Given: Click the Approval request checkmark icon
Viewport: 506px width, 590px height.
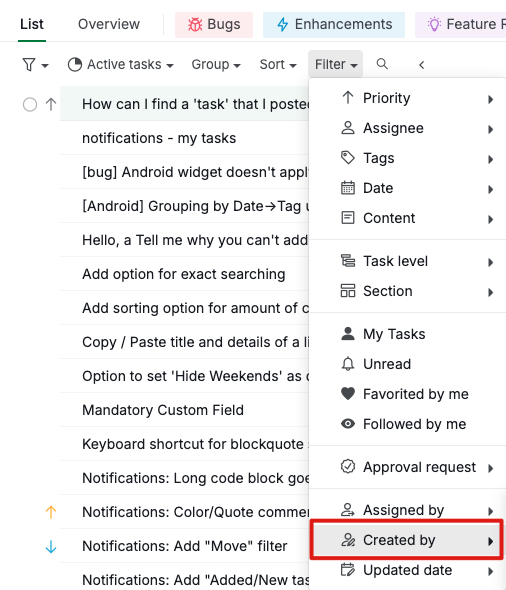Looking at the screenshot, I should click(x=348, y=467).
